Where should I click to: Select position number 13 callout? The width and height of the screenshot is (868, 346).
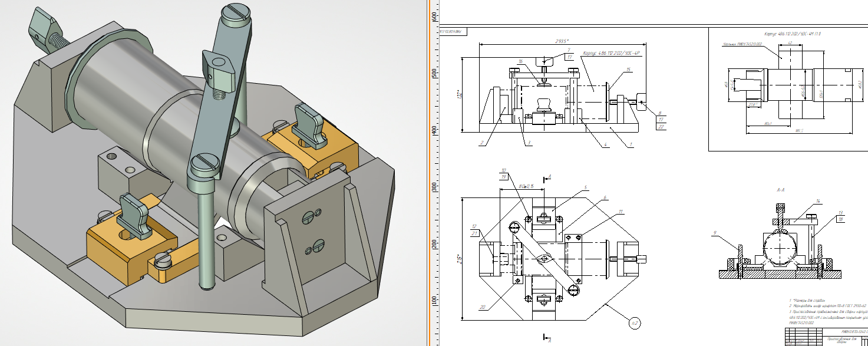point(841,212)
